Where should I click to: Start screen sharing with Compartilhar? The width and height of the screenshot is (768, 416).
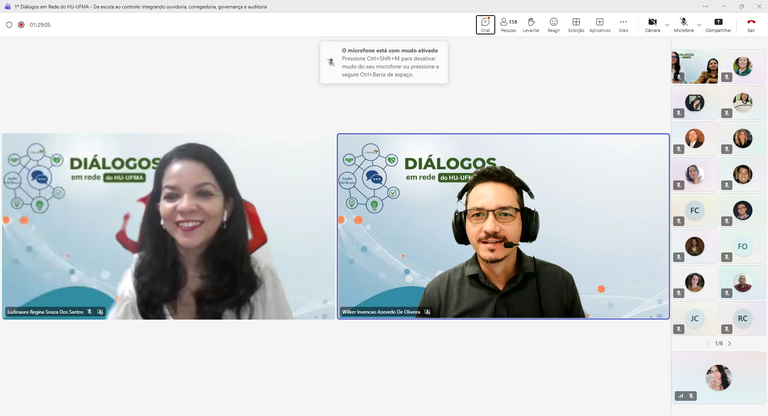(x=718, y=24)
